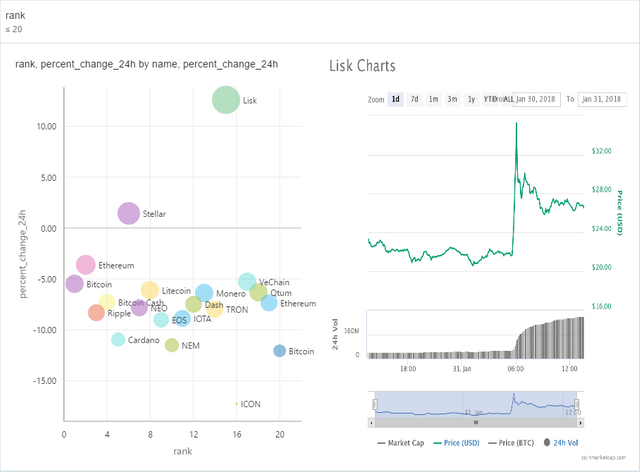Screen dimensions: 640x472
Task: Select the pink Ethereum bubble near rank 2
Action: click(86, 265)
